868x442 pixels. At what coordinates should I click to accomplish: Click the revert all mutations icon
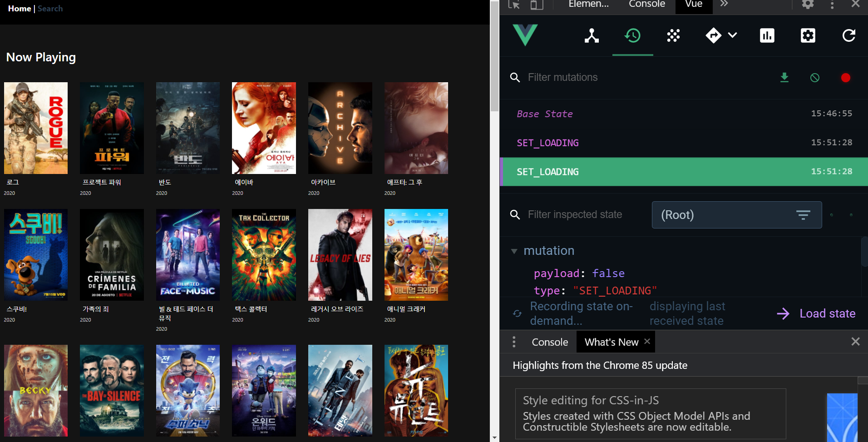(x=815, y=78)
